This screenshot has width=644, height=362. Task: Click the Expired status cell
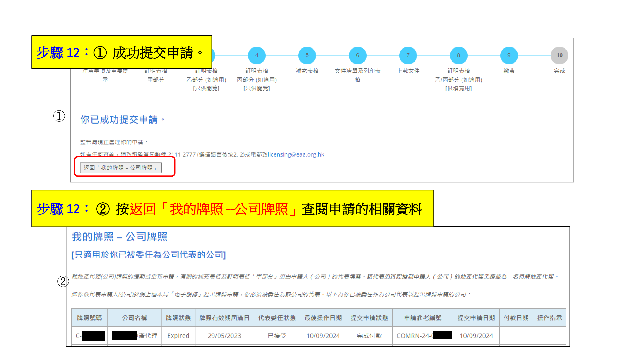coord(178,335)
